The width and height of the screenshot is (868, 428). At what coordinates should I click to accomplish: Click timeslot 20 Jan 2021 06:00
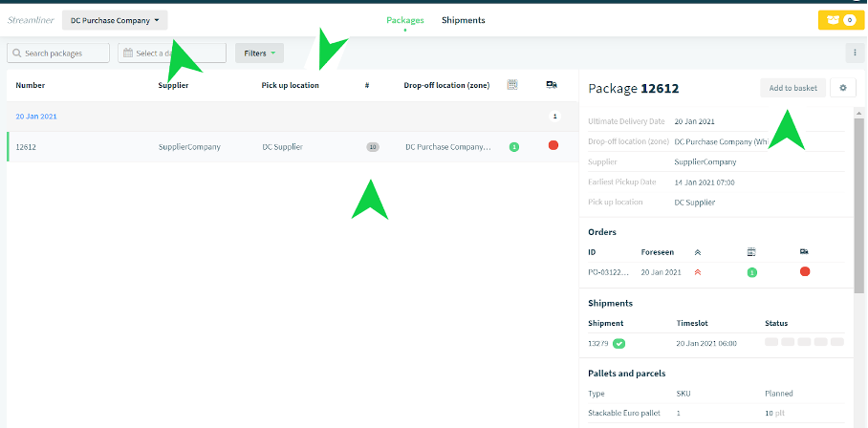click(706, 343)
